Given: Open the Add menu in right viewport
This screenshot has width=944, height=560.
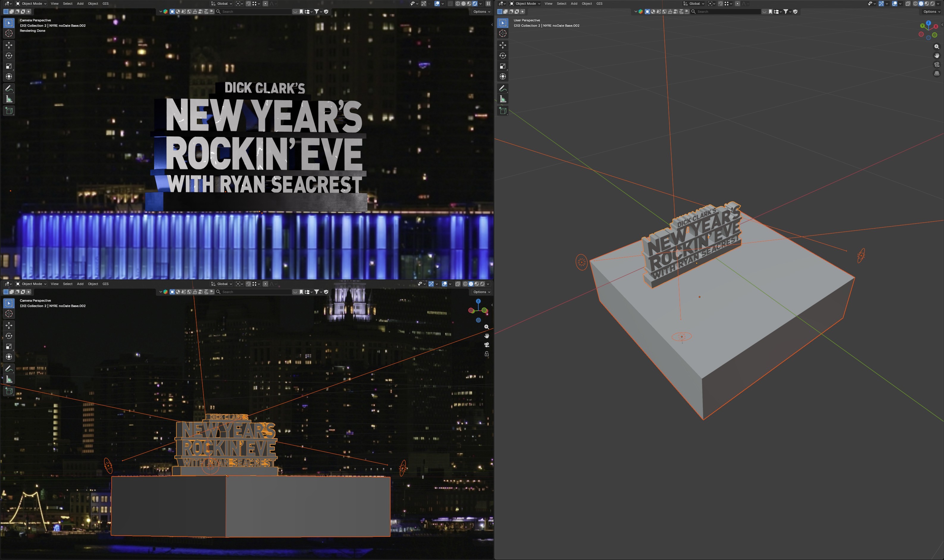Looking at the screenshot, I should click(574, 3).
